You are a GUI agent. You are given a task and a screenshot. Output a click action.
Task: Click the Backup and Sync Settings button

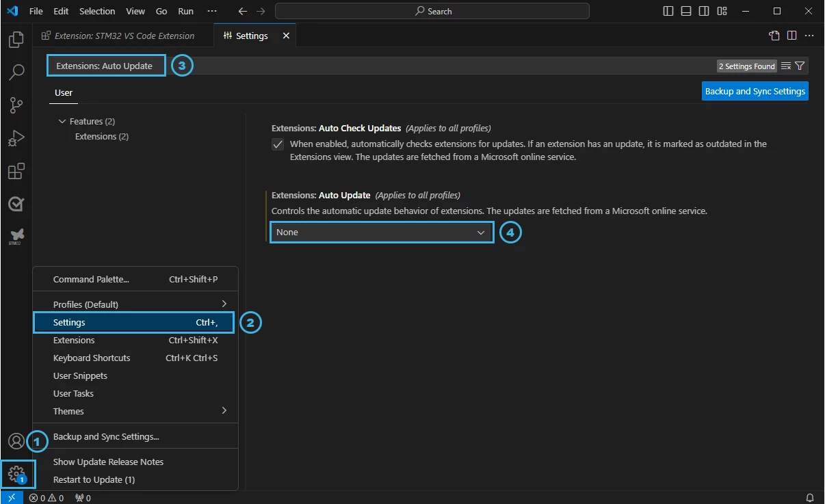(x=755, y=91)
